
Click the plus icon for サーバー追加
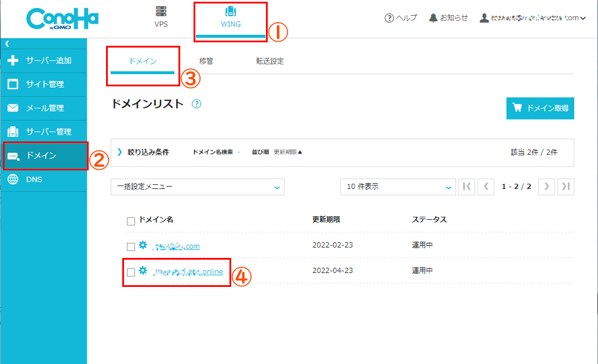point(13,60)
